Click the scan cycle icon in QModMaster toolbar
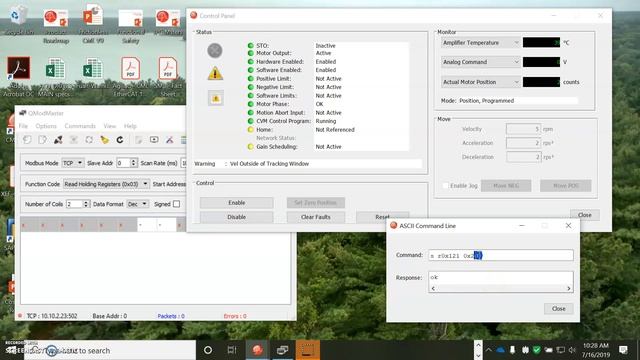This screenshot has width=640, height=360. (89, 140)
